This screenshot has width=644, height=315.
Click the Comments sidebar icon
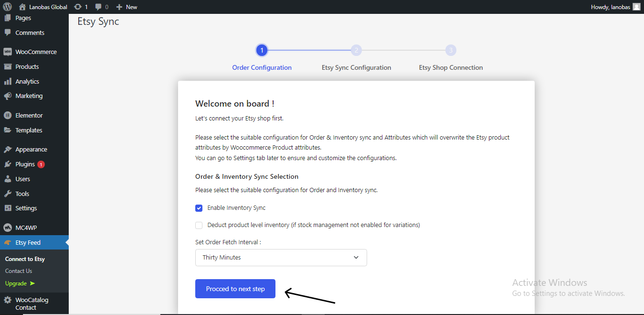tap(8, 33)
